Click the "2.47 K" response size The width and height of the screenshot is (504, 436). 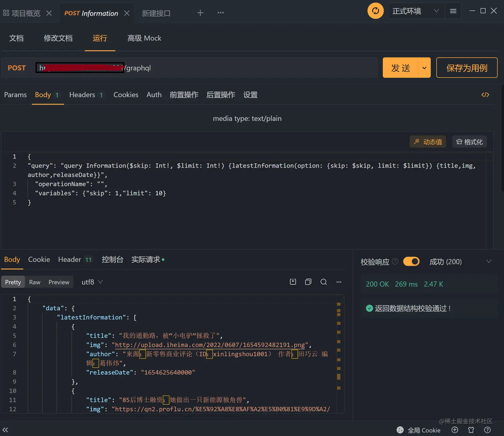tap(433, 284)
